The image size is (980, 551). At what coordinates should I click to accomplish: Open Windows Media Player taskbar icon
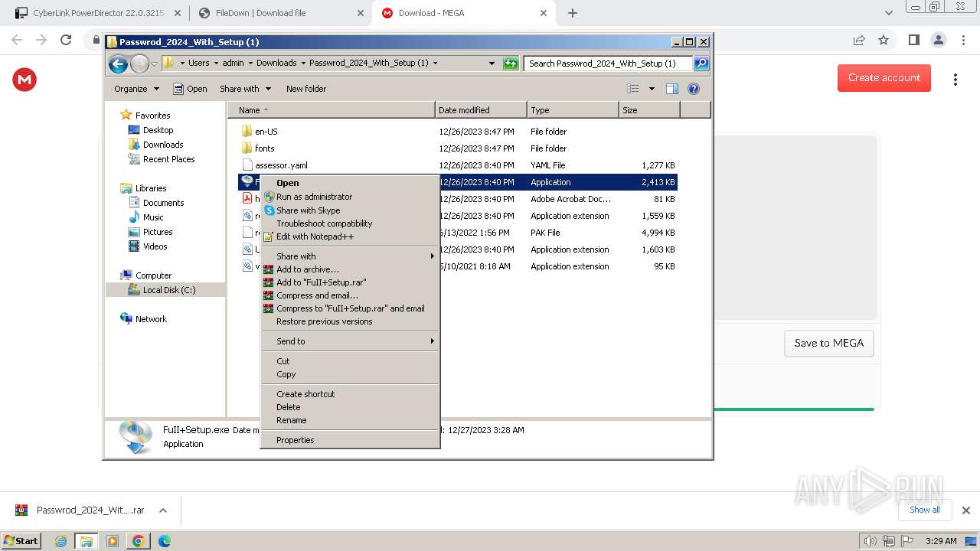[x=112, y=541]
